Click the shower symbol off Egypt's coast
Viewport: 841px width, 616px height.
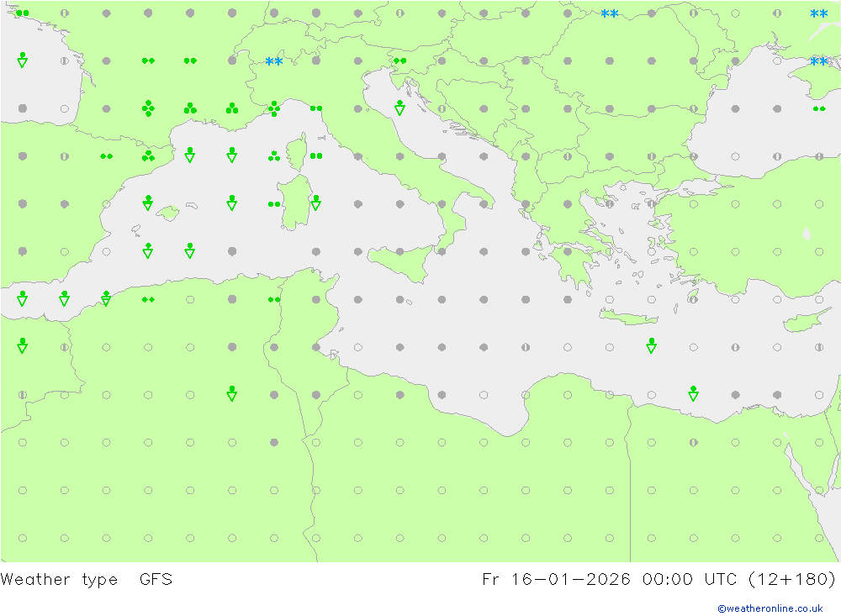point(694,393)
